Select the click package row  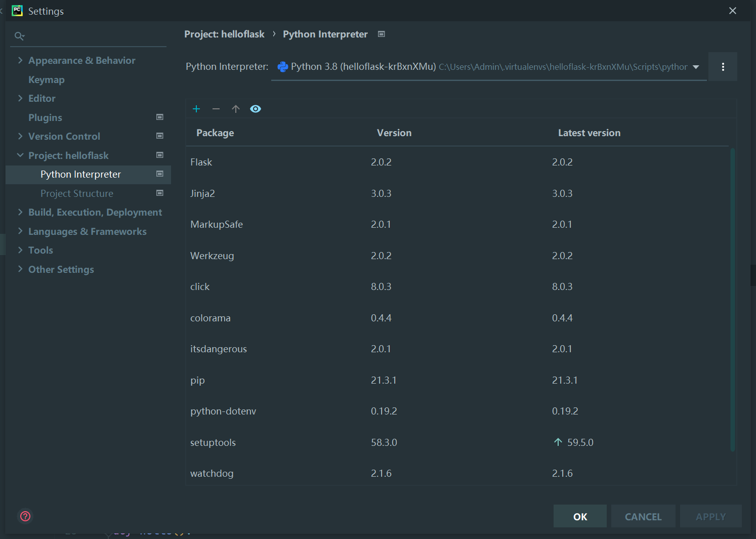[457, 286]
